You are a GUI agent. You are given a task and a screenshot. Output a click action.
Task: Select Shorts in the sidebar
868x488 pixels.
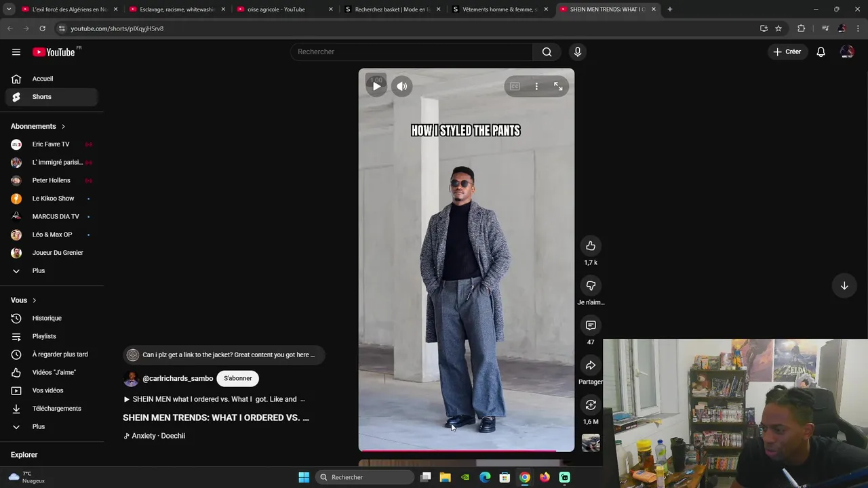52,97
